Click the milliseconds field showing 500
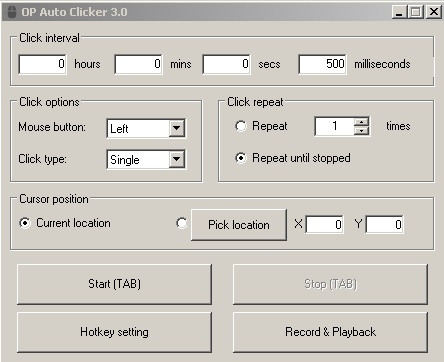444x362 pixels. (322, 64)
